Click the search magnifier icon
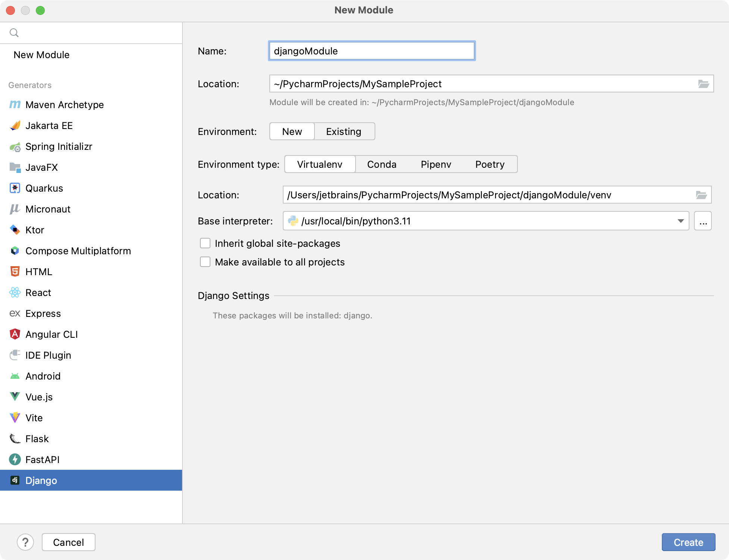Viewport: 729px width, 560px height. (14, 33)
